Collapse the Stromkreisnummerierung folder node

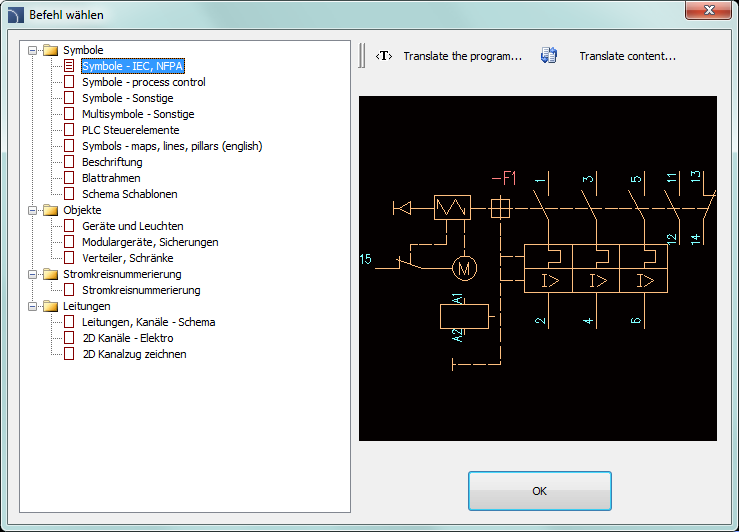point(33,274)
